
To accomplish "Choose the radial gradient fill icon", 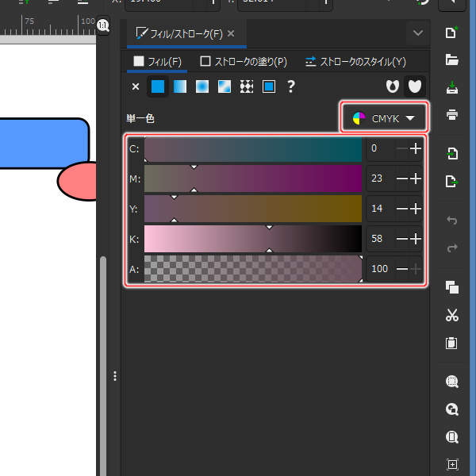I will (202, 86).
